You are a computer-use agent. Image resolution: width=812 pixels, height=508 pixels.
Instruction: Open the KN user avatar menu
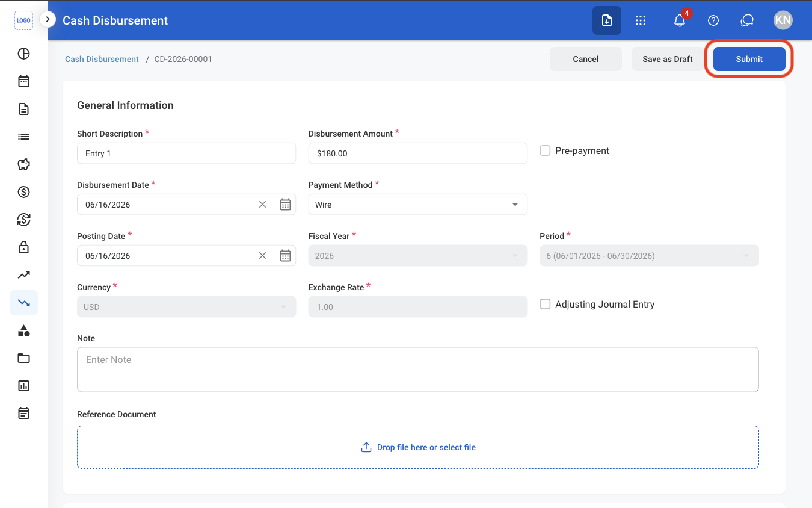[783, 20]
